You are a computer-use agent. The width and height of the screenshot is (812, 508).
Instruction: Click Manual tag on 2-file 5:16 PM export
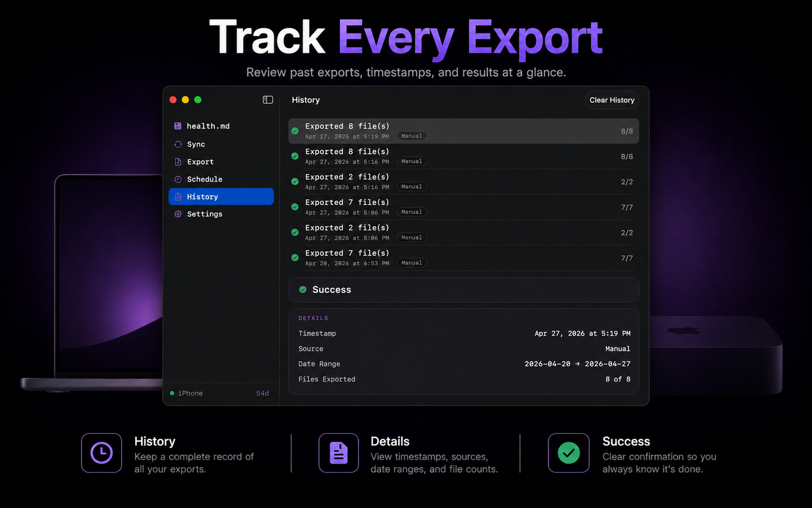click(412, 187)
